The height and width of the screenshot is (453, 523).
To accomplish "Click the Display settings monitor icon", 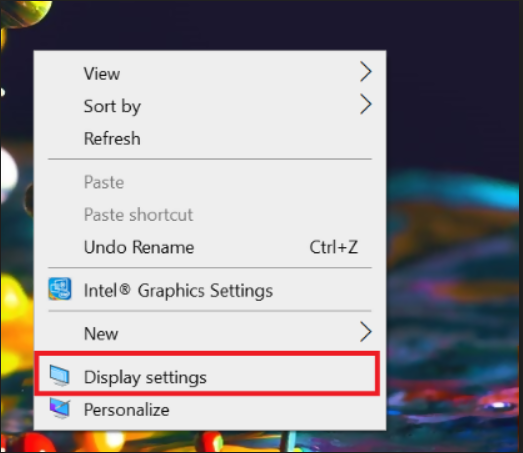I will pyautogui.click(x=60, y=376).
